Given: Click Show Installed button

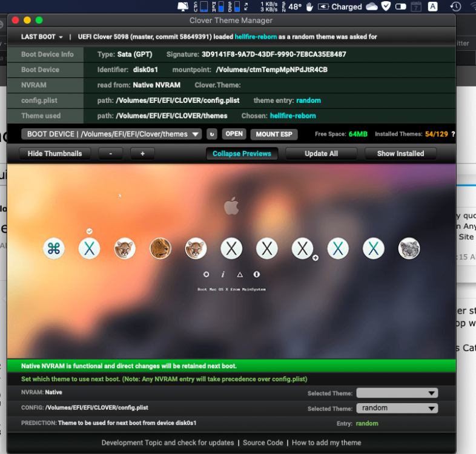Looking at the screenshot, I should point(400,154).
